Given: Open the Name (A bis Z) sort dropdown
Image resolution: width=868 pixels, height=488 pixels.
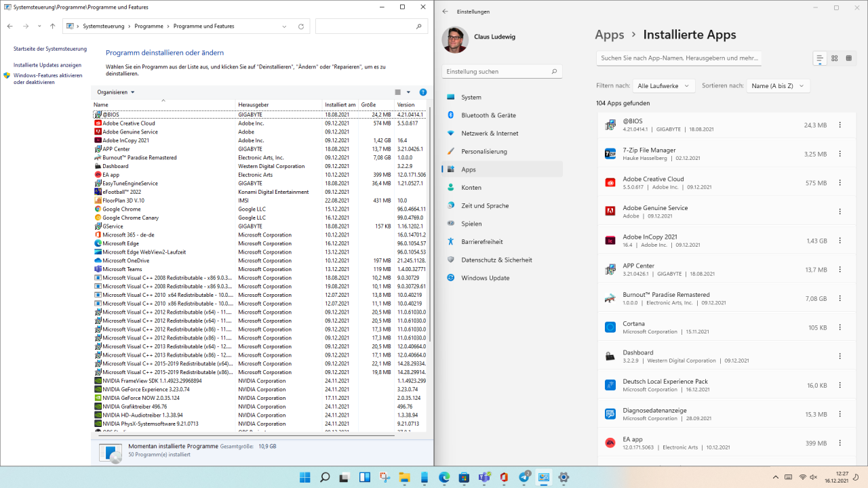Looking at the screenshot, I should pos(778,86).
